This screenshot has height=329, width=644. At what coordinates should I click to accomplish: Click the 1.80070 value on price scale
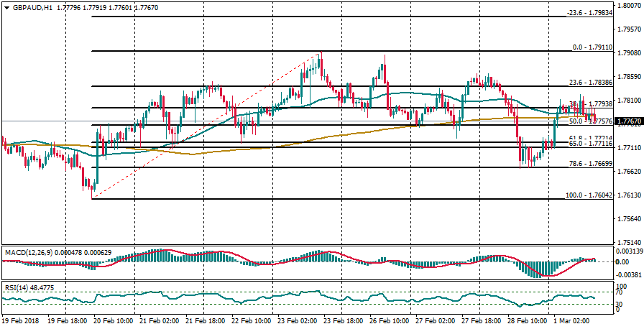pos(629,6)
